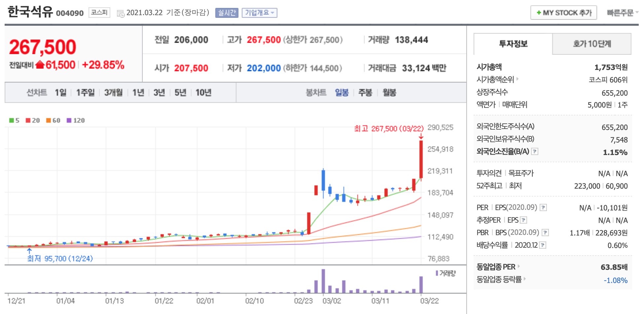Click the 저가 202,000 value

coord(264,68)
